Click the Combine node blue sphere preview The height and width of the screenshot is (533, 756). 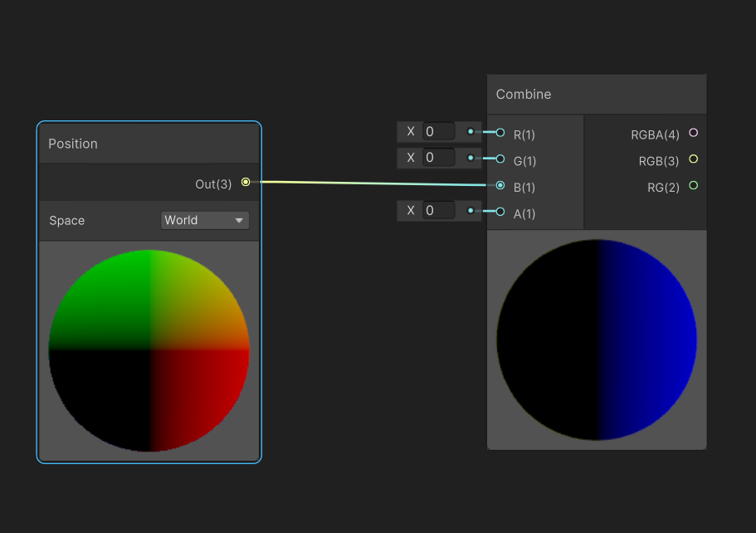click(x=597, y=340)
